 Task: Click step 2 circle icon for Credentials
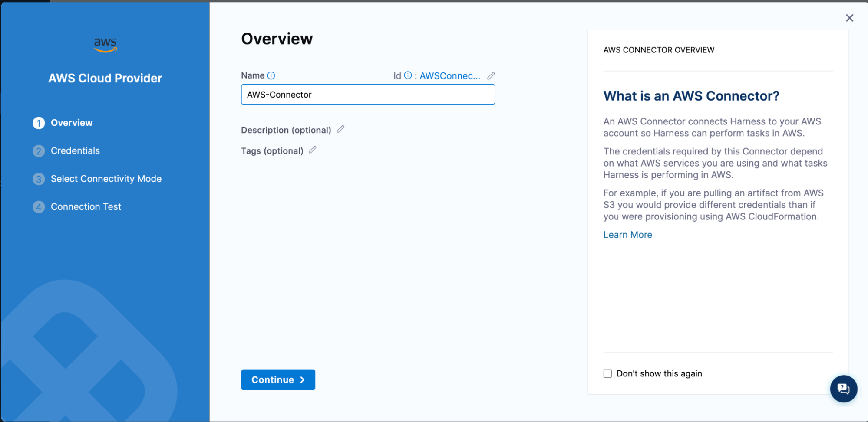coord(39,151)
